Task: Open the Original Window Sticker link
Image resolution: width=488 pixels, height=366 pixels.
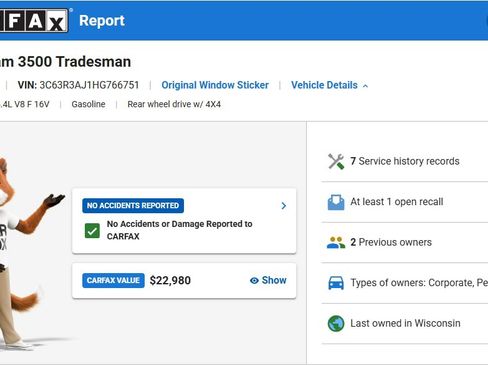Action: coord(215,85)
